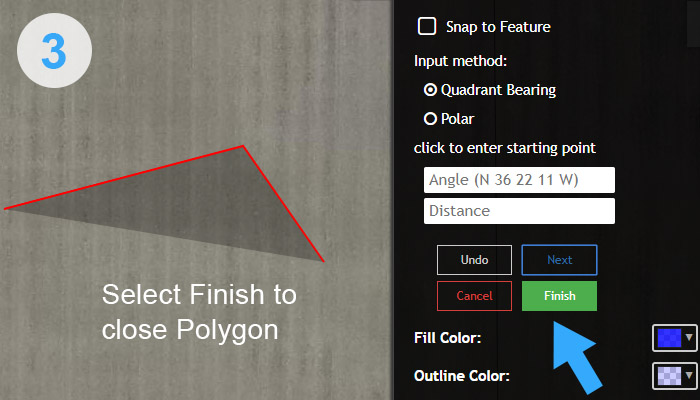
Task: Select the Quadrant Bearing input method
Action: (430, 90)
